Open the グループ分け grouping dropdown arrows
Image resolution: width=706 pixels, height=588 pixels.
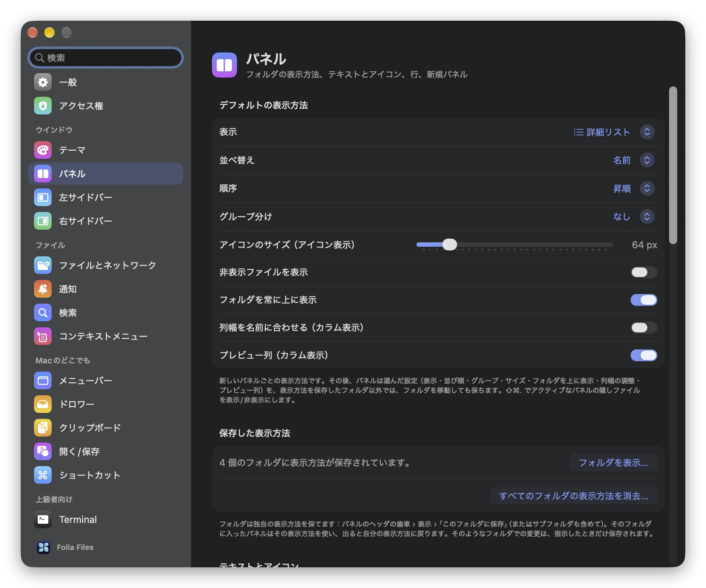coord(647,216)
